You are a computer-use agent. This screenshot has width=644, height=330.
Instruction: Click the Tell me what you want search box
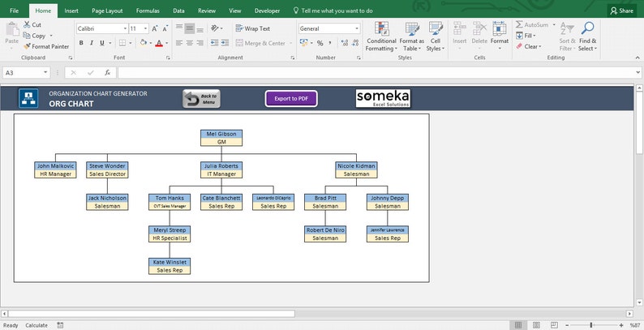[x=333, y=11]
